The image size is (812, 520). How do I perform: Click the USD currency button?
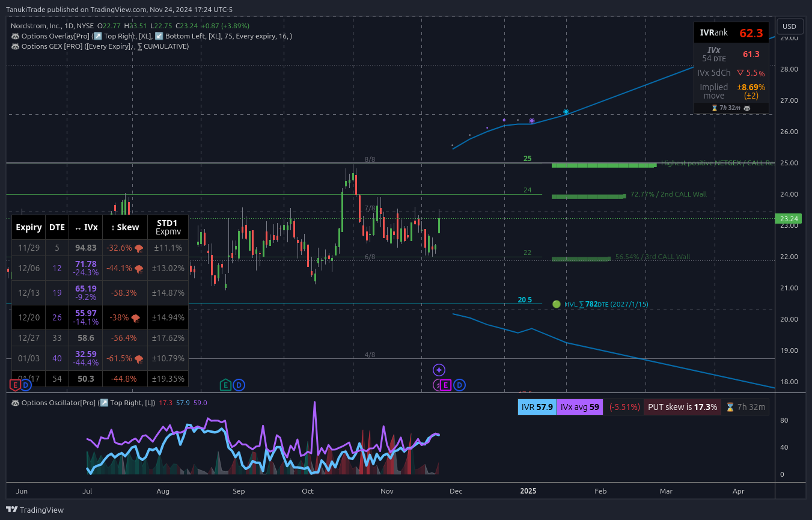pos(789,26)
